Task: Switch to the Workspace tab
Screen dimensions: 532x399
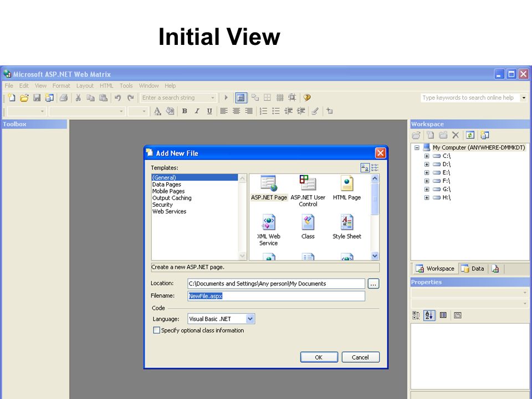Action: [435, 268]
